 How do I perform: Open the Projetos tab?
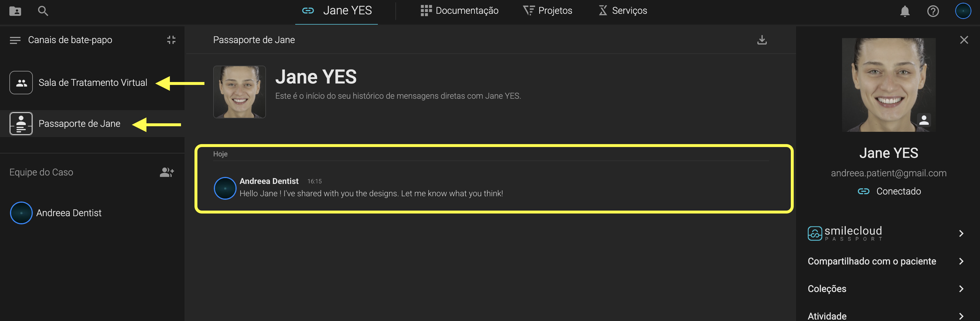(547, 11)
